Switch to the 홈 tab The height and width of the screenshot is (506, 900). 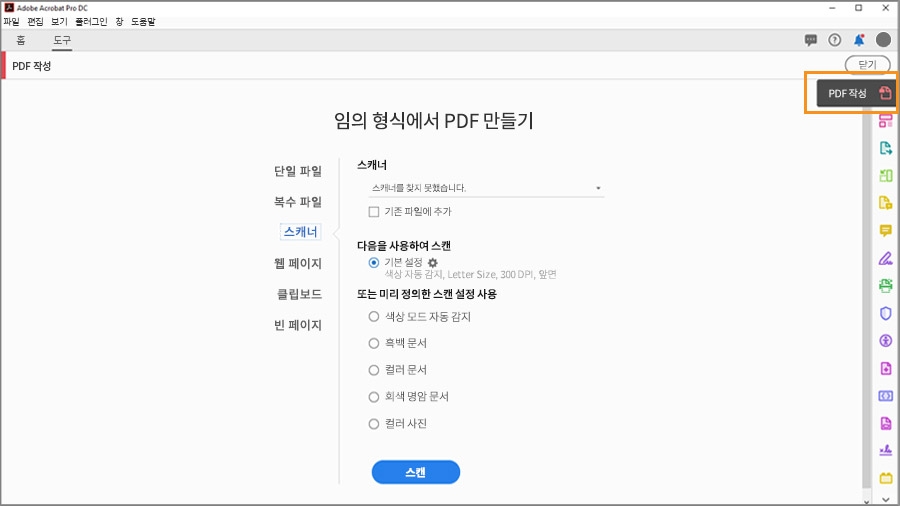click(x=21, y=40)
